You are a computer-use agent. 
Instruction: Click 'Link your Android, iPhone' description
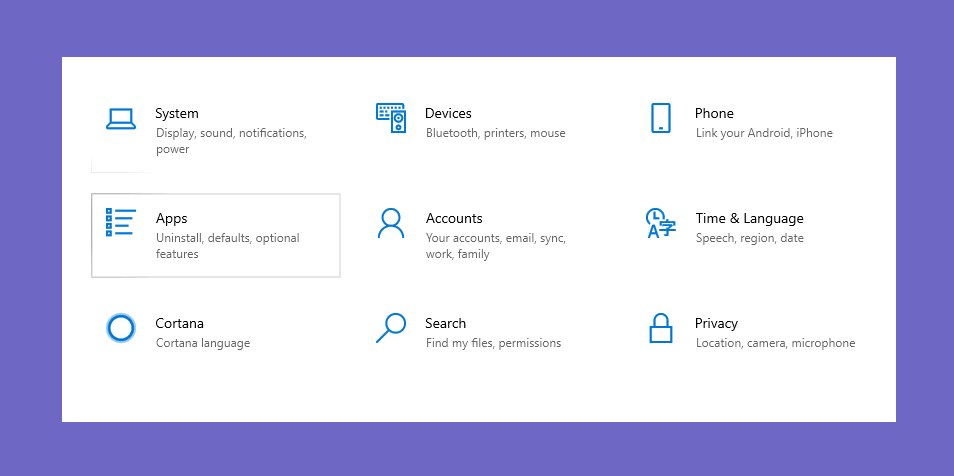point(764,133)
